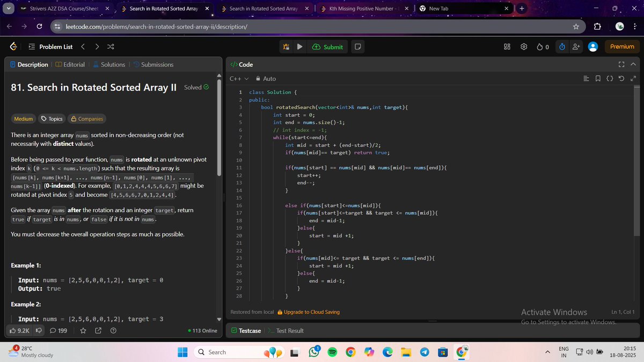Click the bookmark icon in editor toolbar

coord(598,79)
